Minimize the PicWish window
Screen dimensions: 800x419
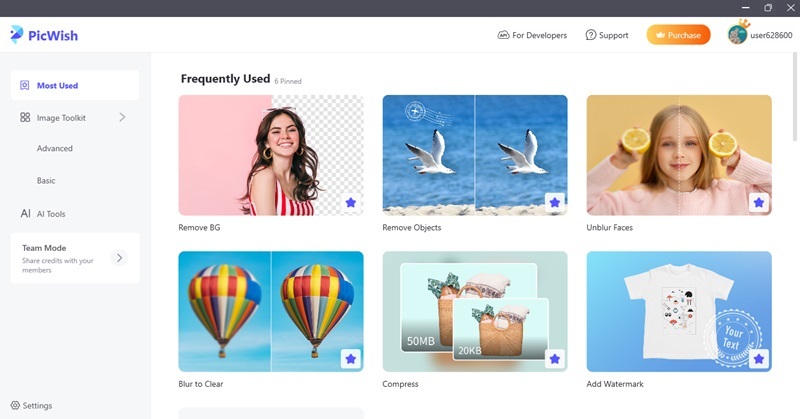click(745, 8)
